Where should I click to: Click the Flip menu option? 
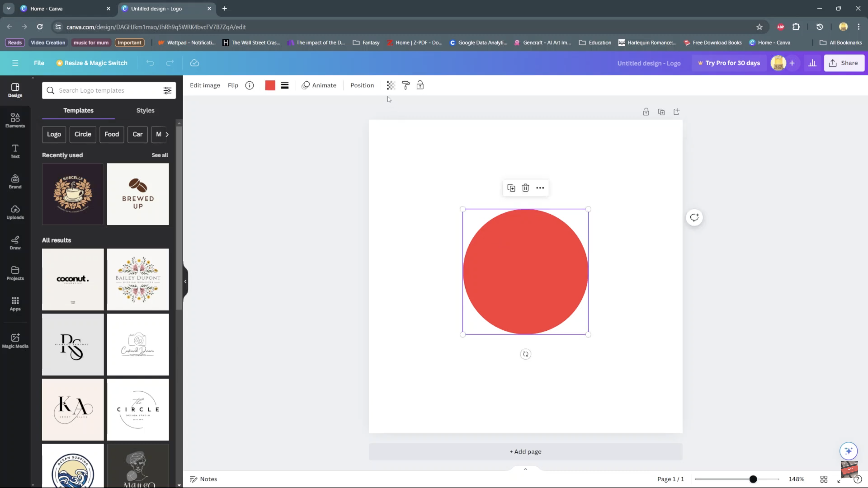233,85
